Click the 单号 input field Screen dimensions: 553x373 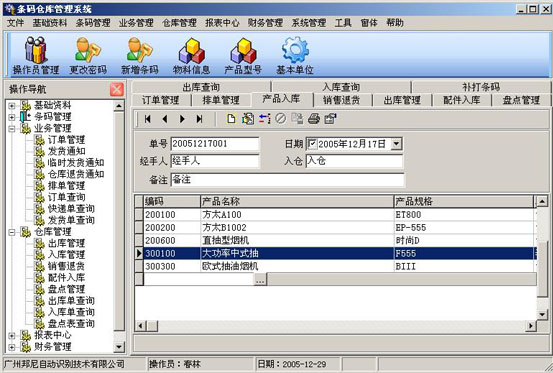[x=215, y=143]
